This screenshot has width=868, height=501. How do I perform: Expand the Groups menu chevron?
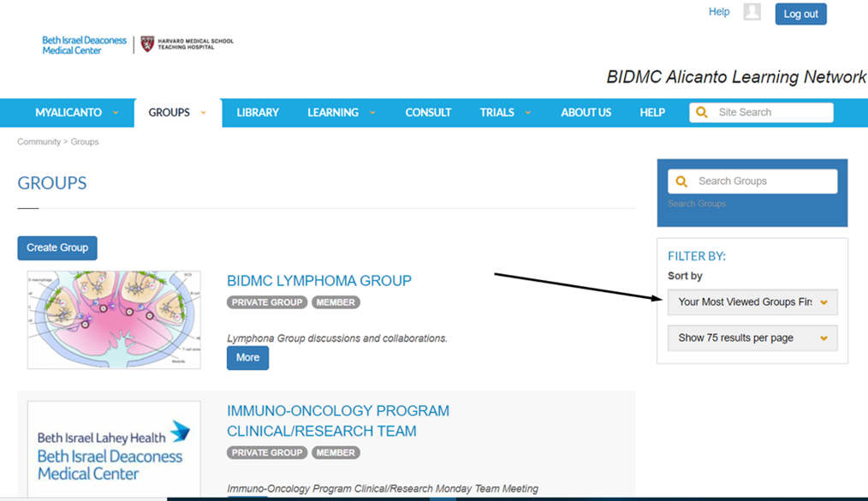pyautogui.click(x=204, y=113)
